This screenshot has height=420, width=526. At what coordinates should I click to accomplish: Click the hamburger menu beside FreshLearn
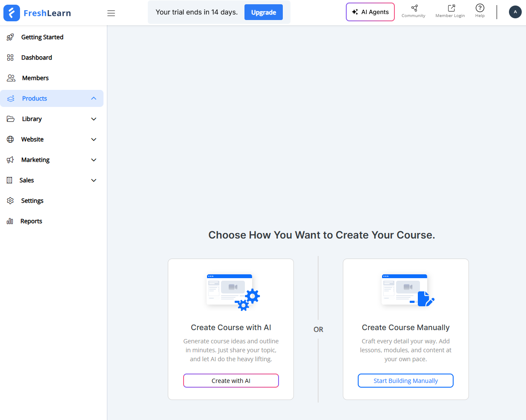click(111, 13)
